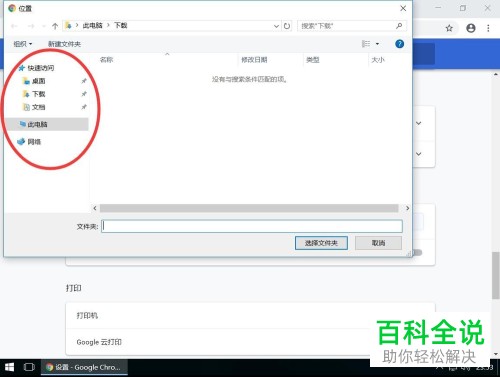
Task: Open the 组织 menu
Action: coord(23,44)
